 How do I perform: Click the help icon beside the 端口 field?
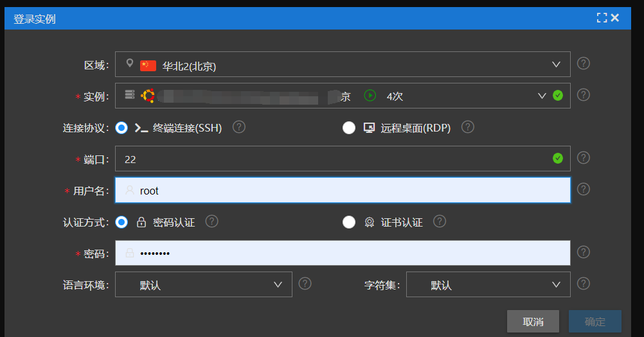(583, 158)
